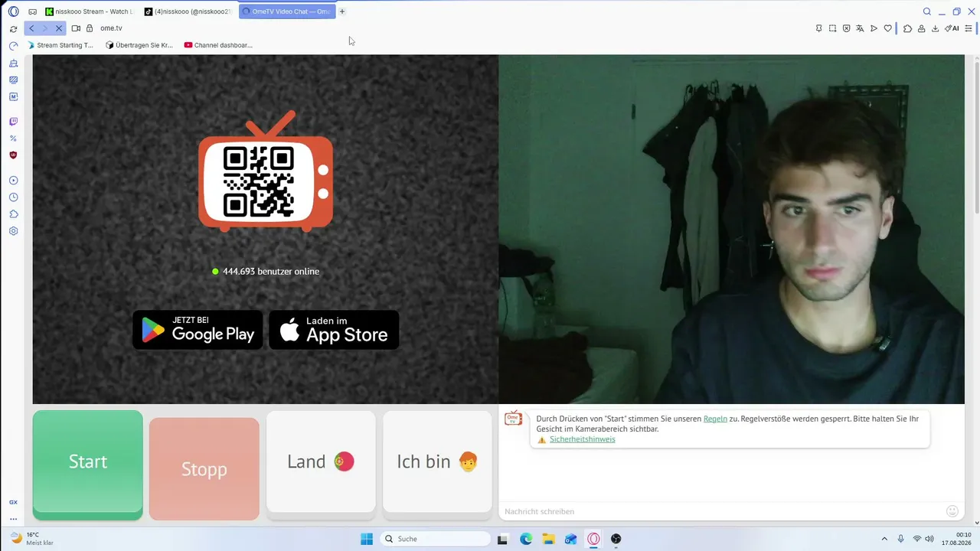This screenshot has height=551, width=980.
Task: Search tabs with the magnifier icon
Action: pyautogui.click(x=927, y=11)
